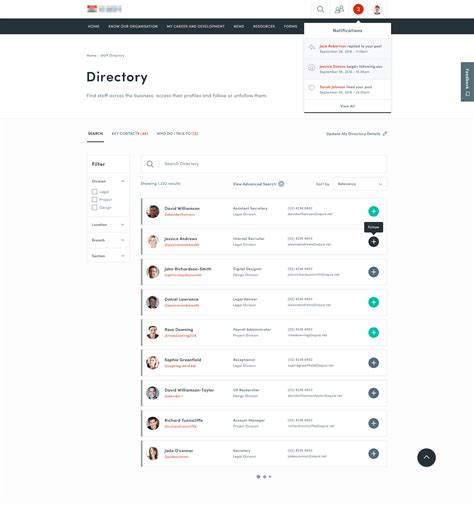Expand the Section filter section
The height and width of the screenshot is (505, 474).
click(123, 256)
